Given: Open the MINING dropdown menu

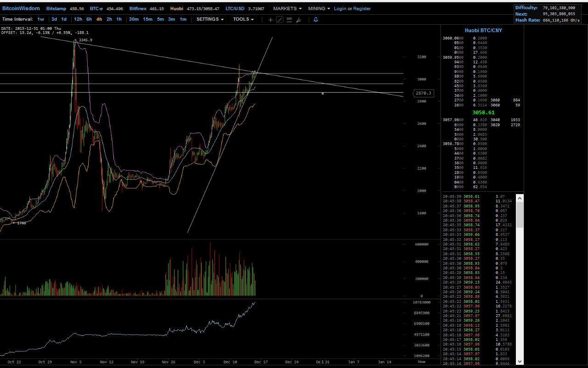Looking at the screenshot, I should pyautogui.click(x=319, y=8).
